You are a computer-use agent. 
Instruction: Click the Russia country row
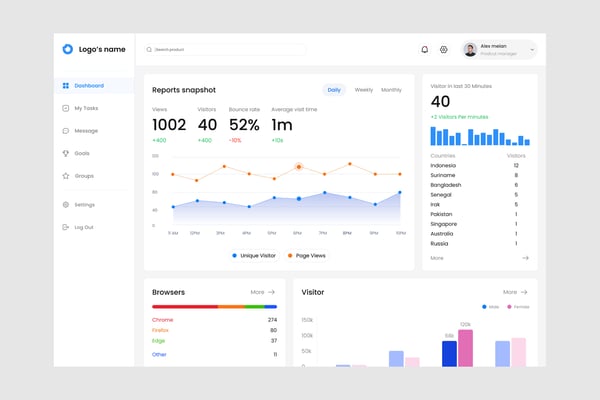click(x=474, y=243)
